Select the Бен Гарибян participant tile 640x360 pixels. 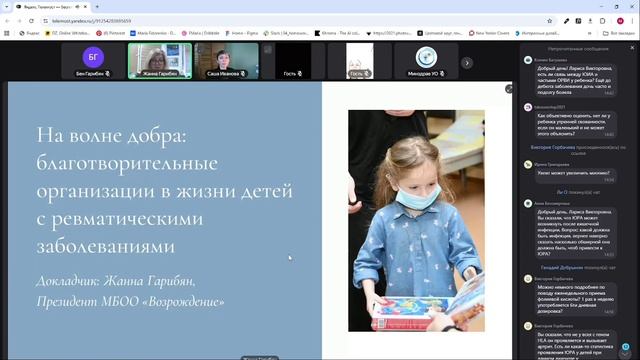click(93, 61)
